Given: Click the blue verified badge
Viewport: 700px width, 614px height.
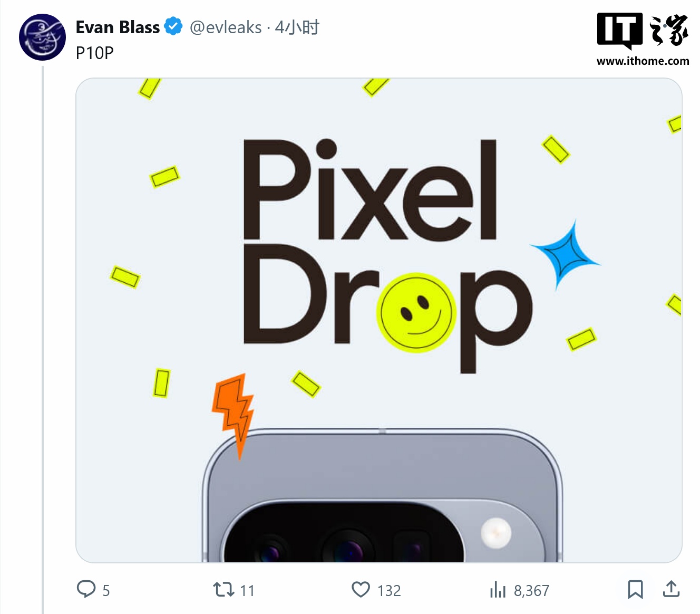Looking at the screenshot, I should point(173,26).
